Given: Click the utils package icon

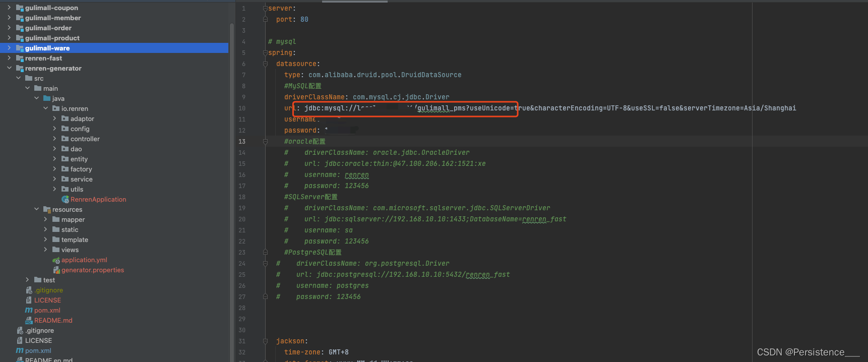Looking at the screenshot, I should (65, 189).
